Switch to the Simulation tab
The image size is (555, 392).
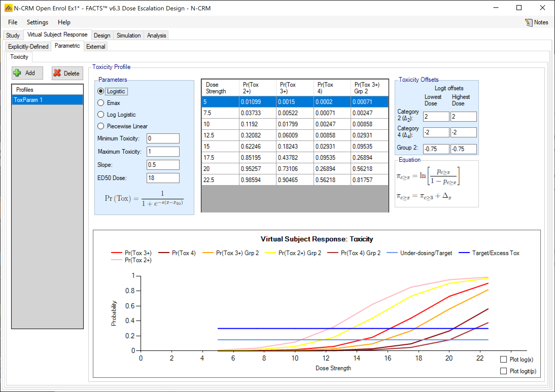click(x=128, y=35)
